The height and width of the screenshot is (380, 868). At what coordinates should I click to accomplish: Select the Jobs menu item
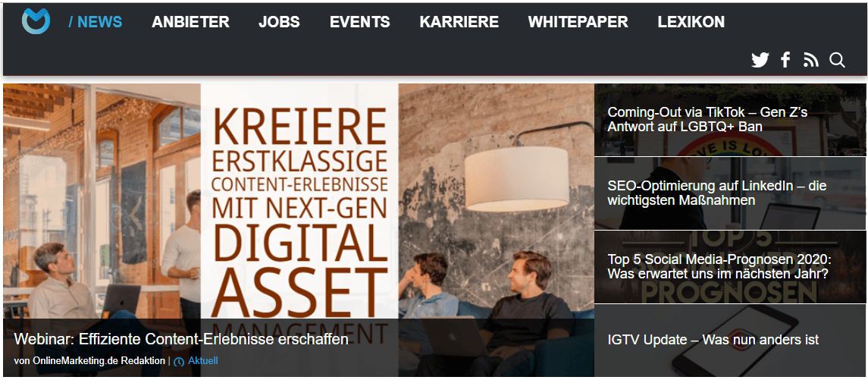279,22
